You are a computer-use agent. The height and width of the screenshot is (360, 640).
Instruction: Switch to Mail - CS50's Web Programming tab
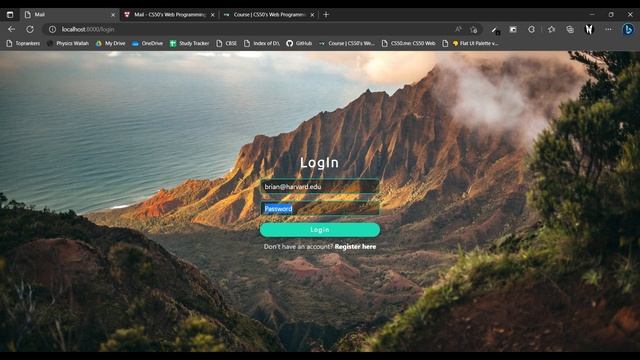(169, 15)
